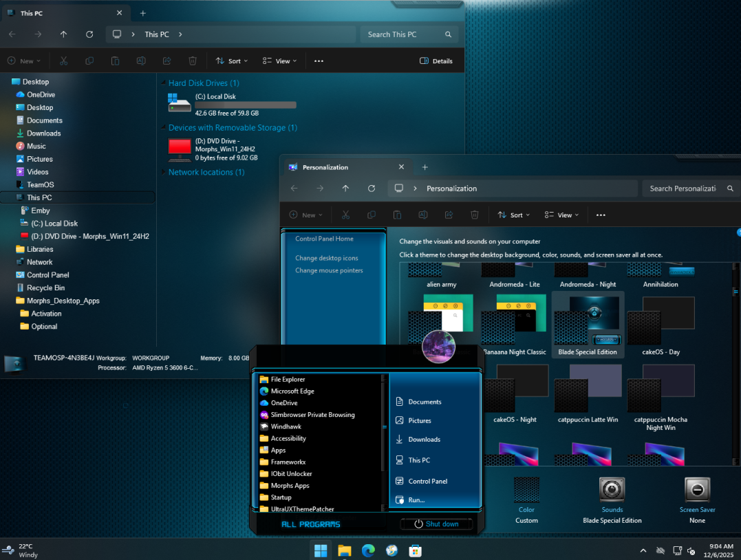
Task: Click the Up arrow in This PC window
Action: tap(63, 34)
